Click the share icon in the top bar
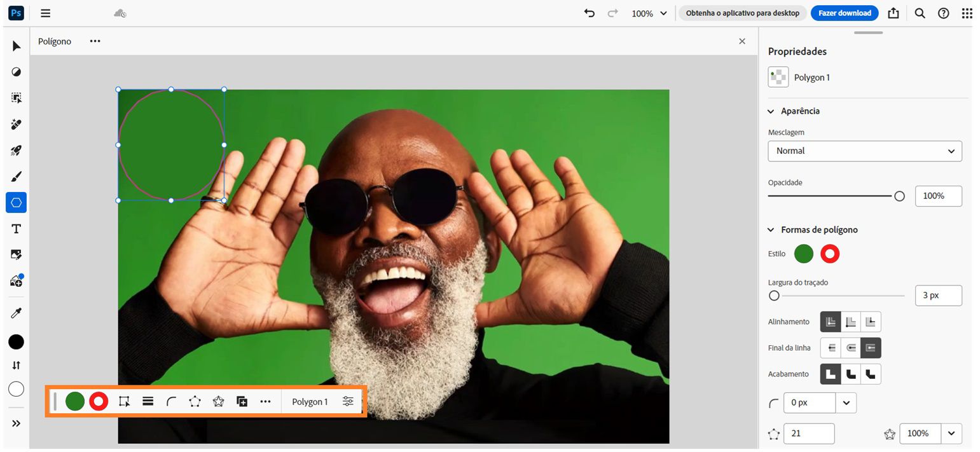The height and width of the screenshot is (452, 980). [x=894, y=13]
